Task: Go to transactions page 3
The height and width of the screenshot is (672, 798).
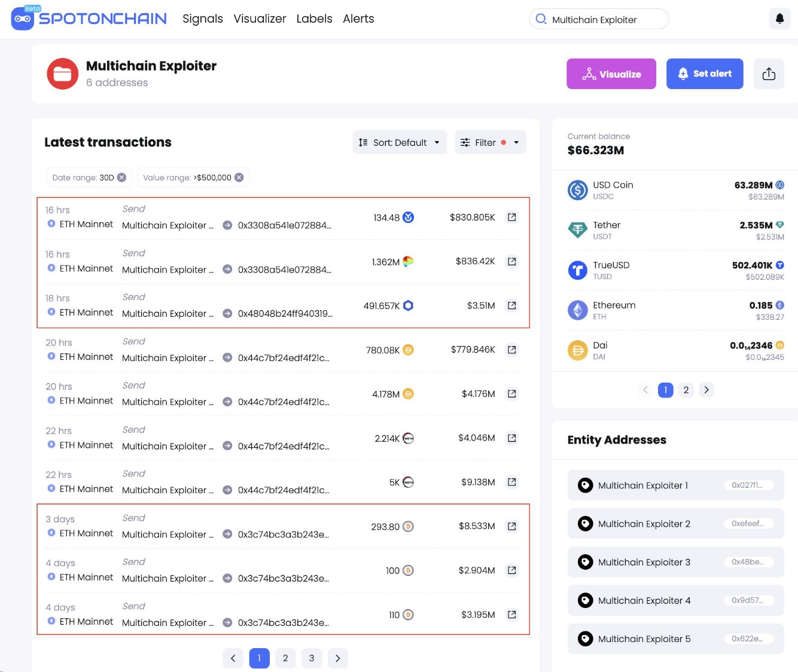Action: 312,658
